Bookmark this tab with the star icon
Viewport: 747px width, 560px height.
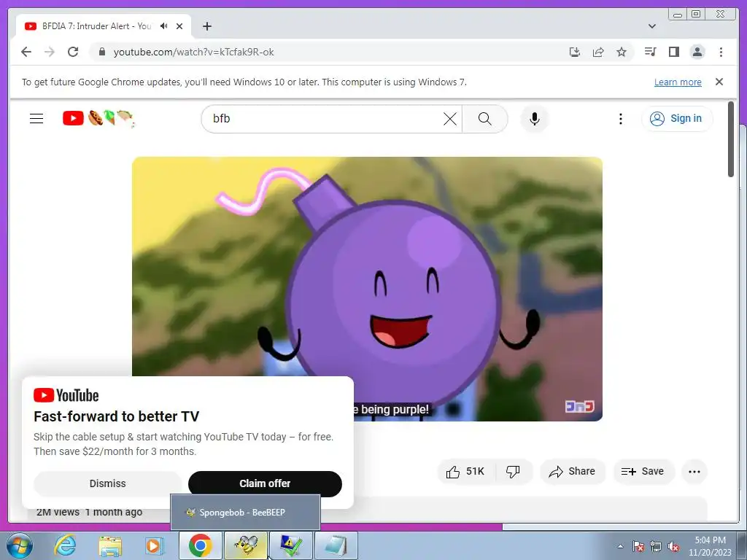pyautogui.click(x=622, y=52)
